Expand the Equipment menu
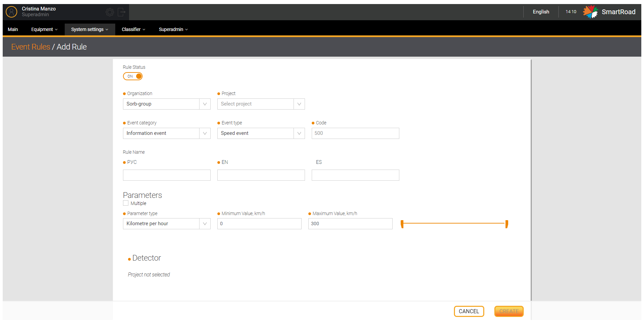 tap(44, 29)
